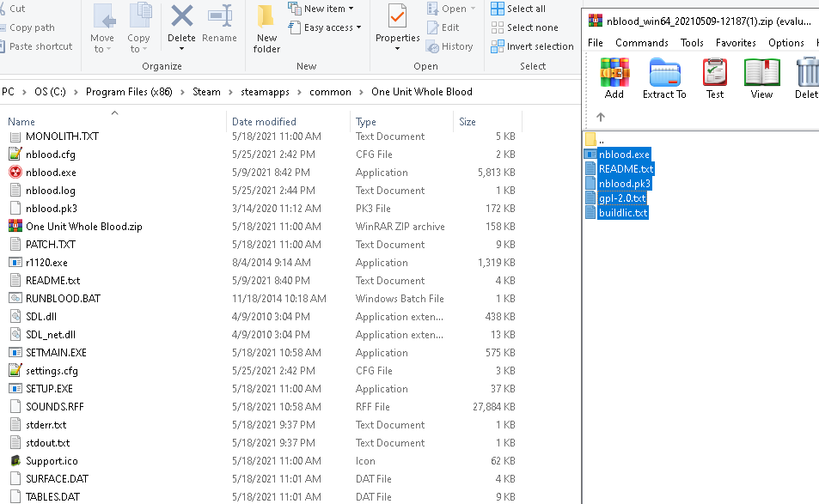Image resolution: width=819 pixels, height=504 pixels.
Task: Go up one level in WinRAR archive
Action: [x=601, y=117]
